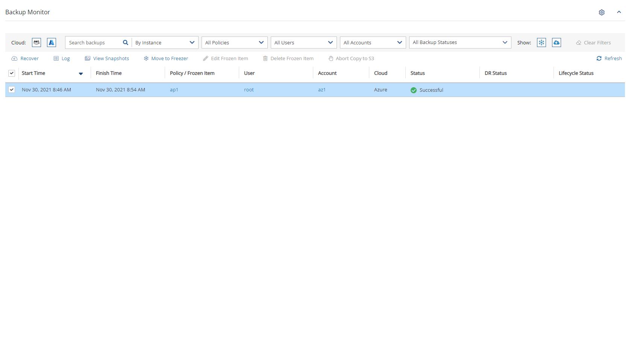Open the ap1 policy link
The width and height of the screenshot is (631, 364).
click(x=174, y=90)
